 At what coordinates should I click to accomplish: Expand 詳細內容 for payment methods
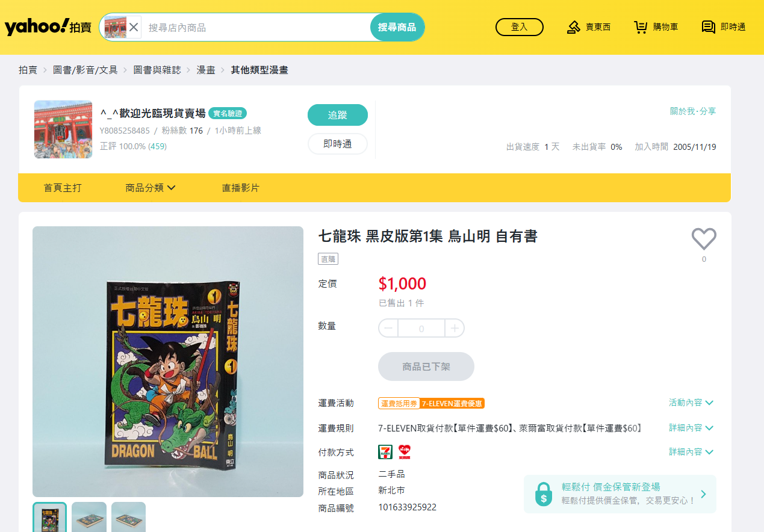tap(691, 452)
